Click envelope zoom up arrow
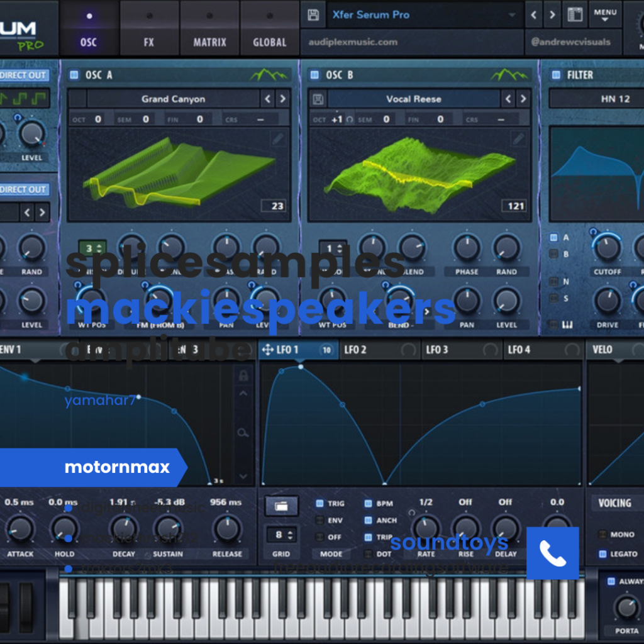 [243, 394]
